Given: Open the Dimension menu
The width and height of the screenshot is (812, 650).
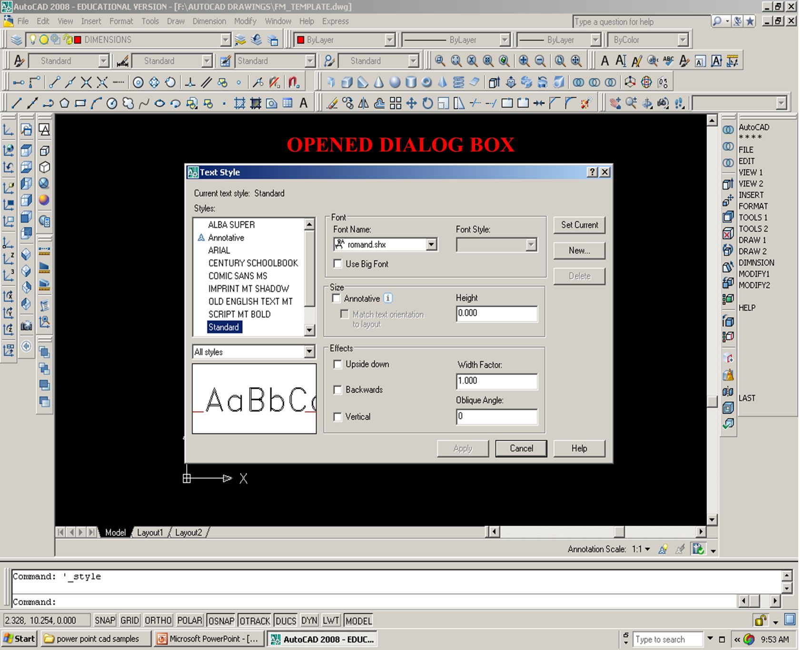Looking at the screenshot, I should pyautogui.click(x=209, y=21).
